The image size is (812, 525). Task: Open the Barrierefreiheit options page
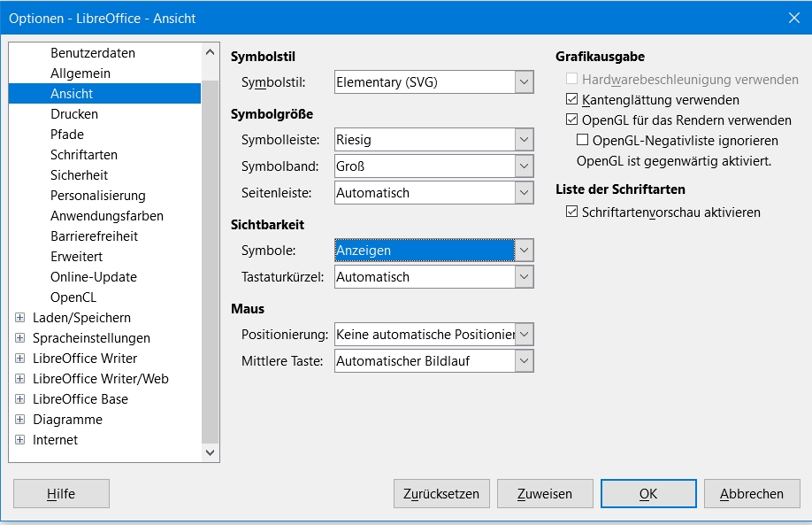(x=95, y=236)
